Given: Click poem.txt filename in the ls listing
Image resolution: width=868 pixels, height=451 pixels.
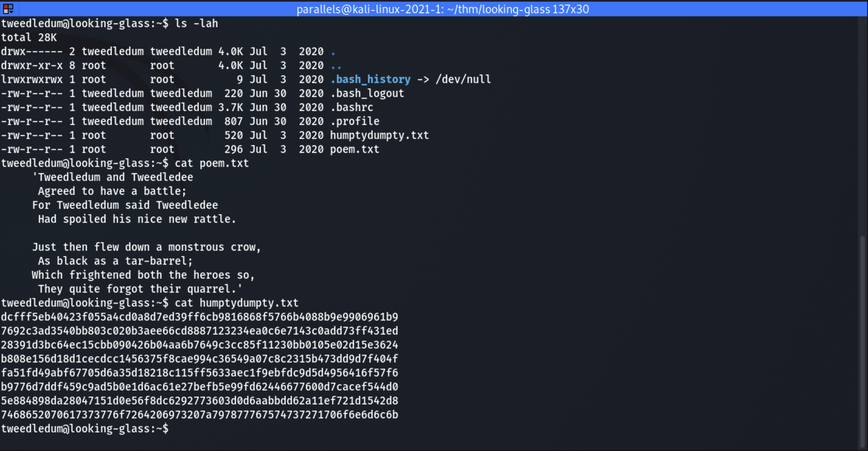Looking at the screenshot, I should (354, 149).
